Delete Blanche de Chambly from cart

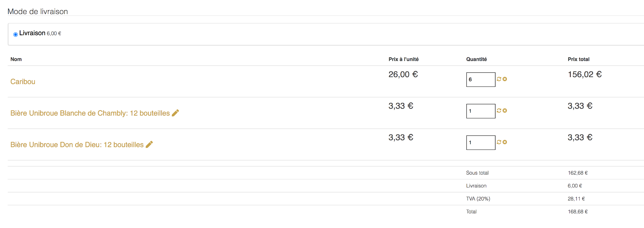click(505, 111)
